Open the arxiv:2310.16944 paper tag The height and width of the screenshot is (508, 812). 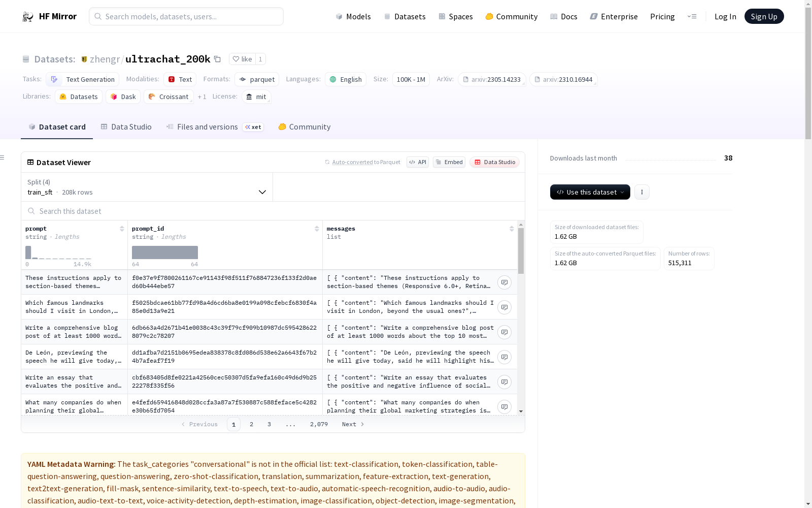click(563, 79)
